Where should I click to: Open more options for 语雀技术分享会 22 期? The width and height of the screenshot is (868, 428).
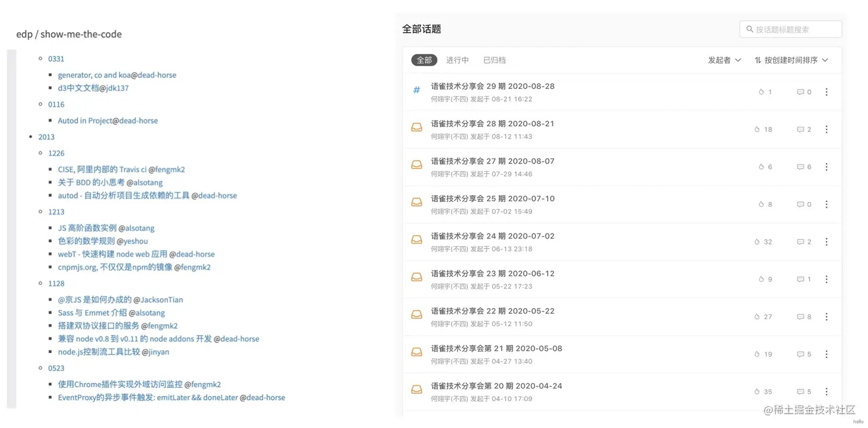point(826,317)
